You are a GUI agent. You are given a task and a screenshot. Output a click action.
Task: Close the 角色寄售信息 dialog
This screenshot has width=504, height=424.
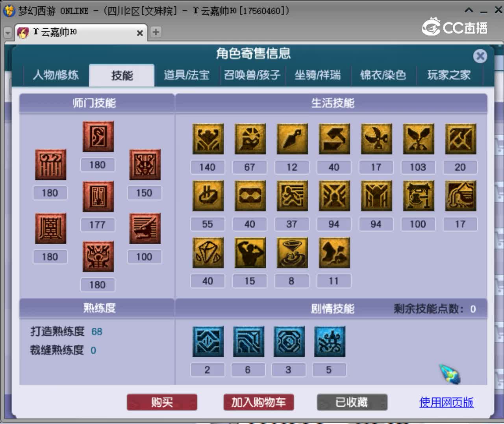(480, 56)
